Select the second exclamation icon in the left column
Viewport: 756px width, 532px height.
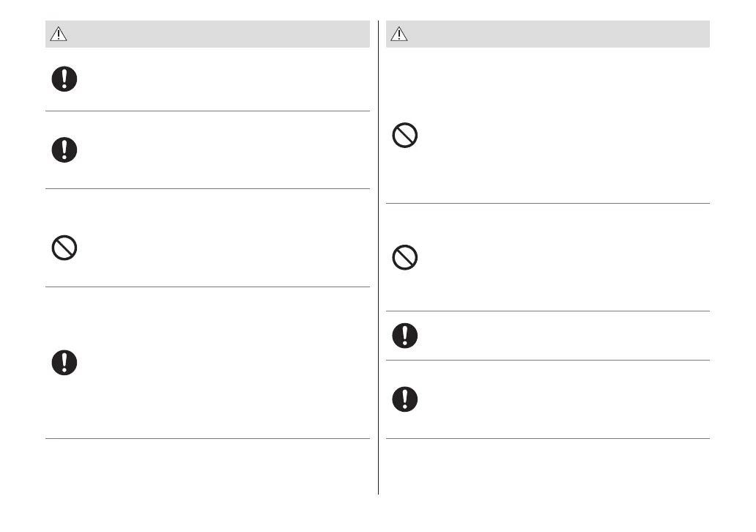(x=64, y=149)
